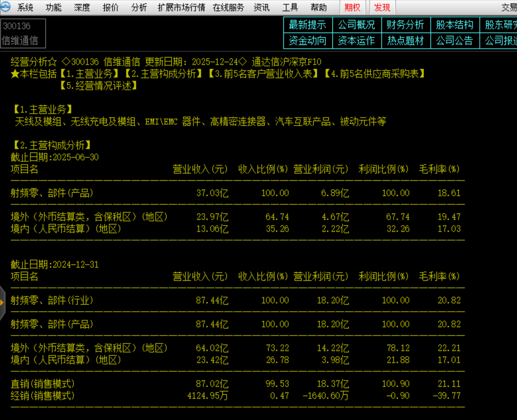
Task: Click gross margin value -39.77
Action: point(447,396)
